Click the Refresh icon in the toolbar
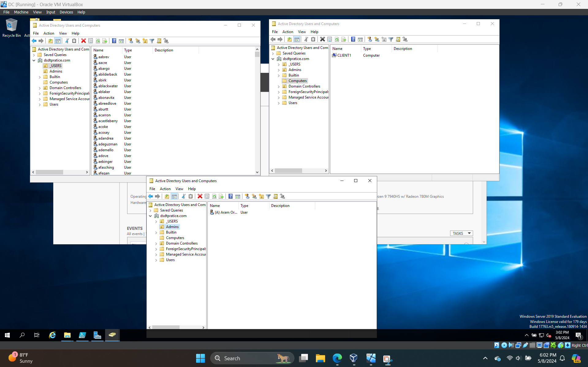The width and height of the screenshot is (588, 367). [98, 41]
